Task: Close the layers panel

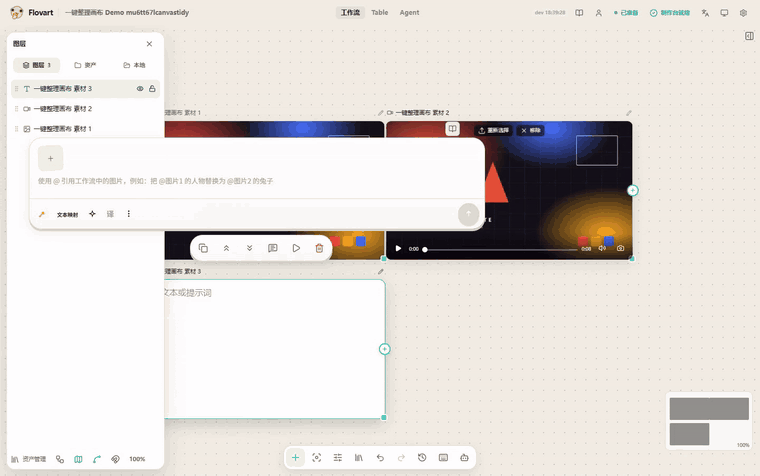Action: click(x=149, y=44)
